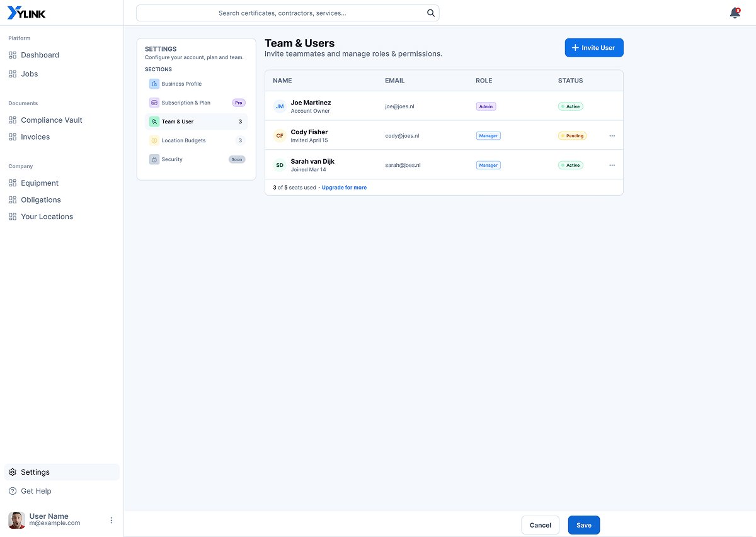Navigate to Invoices

pos(35,137)
